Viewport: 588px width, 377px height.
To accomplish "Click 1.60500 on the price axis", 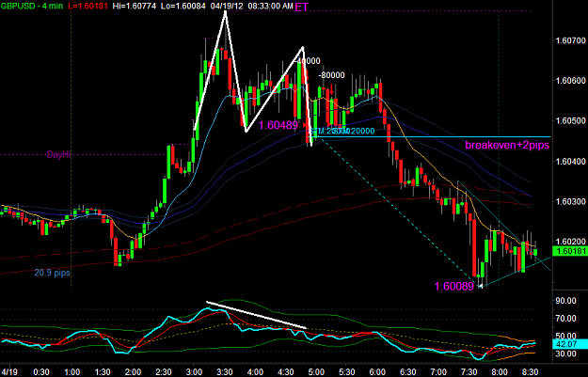I will tap(570, 120).
